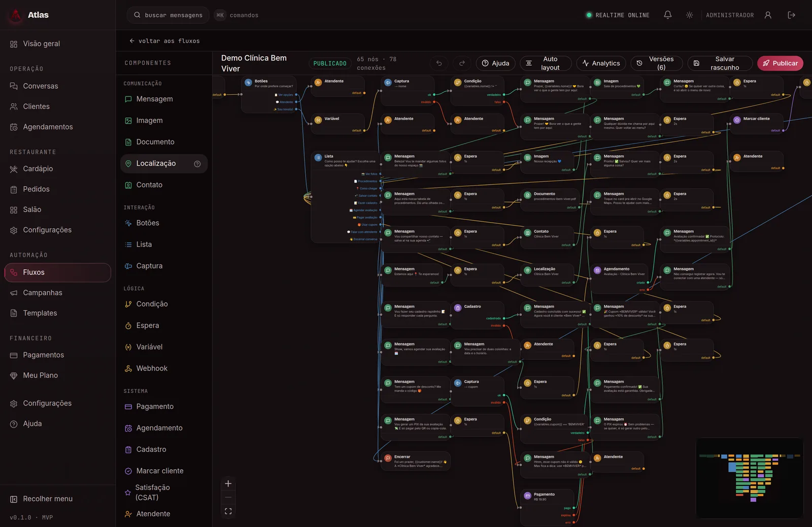Click voltar aos fluxos link

[164, 41]
